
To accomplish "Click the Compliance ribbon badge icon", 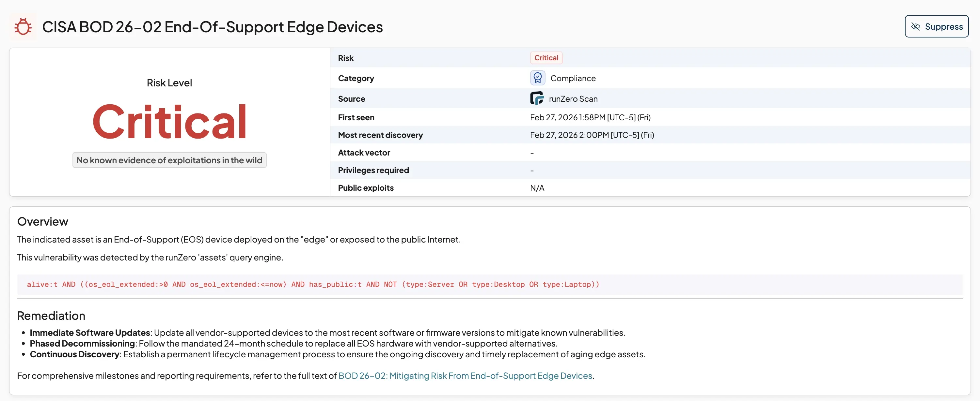I will tap(537, 78).
